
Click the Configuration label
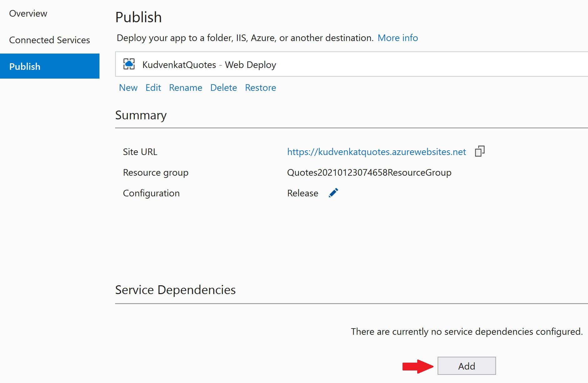pyautogui.click(x=151, y=193)
